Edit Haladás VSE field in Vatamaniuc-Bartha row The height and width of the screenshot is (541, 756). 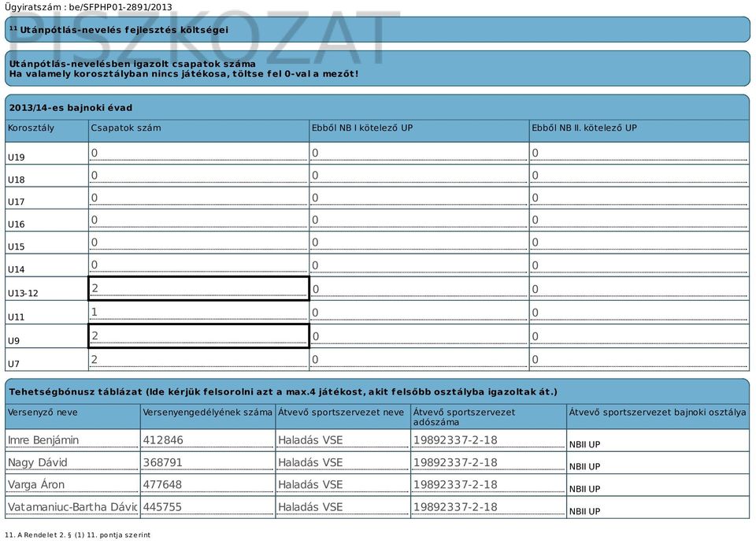343,507
